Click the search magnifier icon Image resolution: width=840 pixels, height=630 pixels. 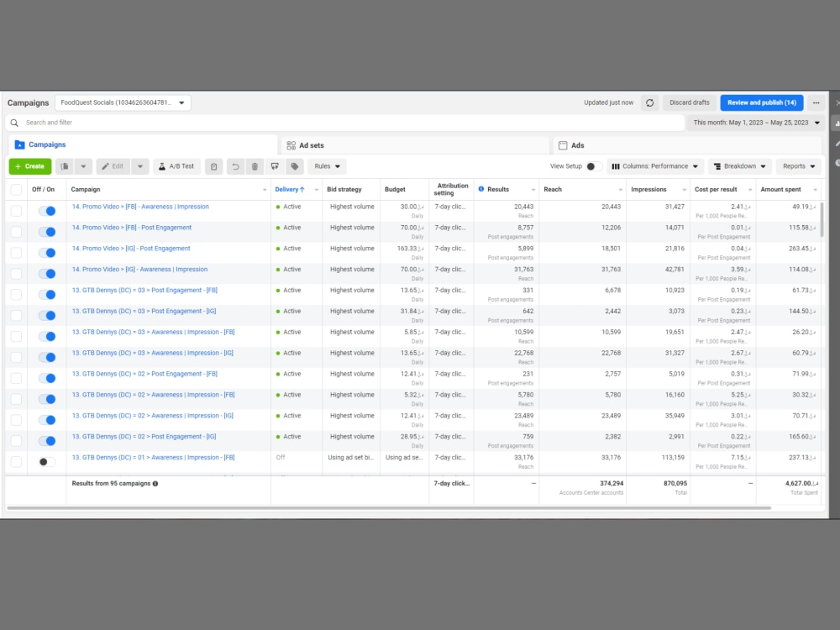tap(13, 123)
